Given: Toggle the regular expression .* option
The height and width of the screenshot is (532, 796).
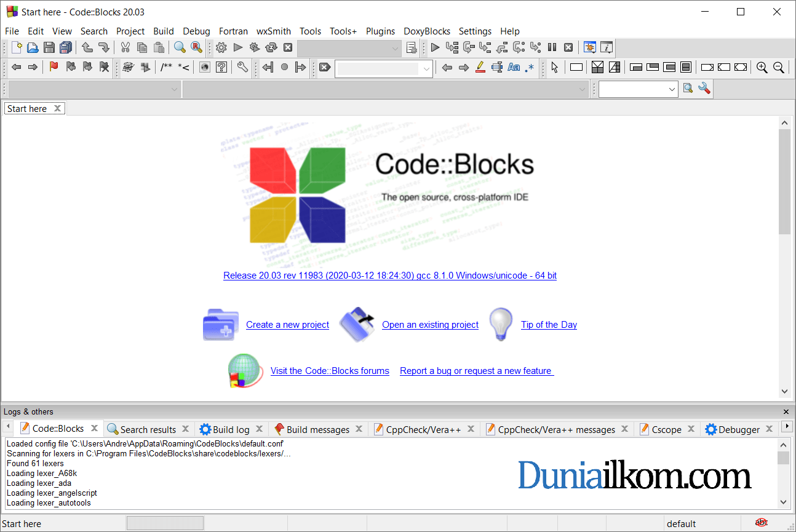Looking at the screenshot, I should pos(530,68).
